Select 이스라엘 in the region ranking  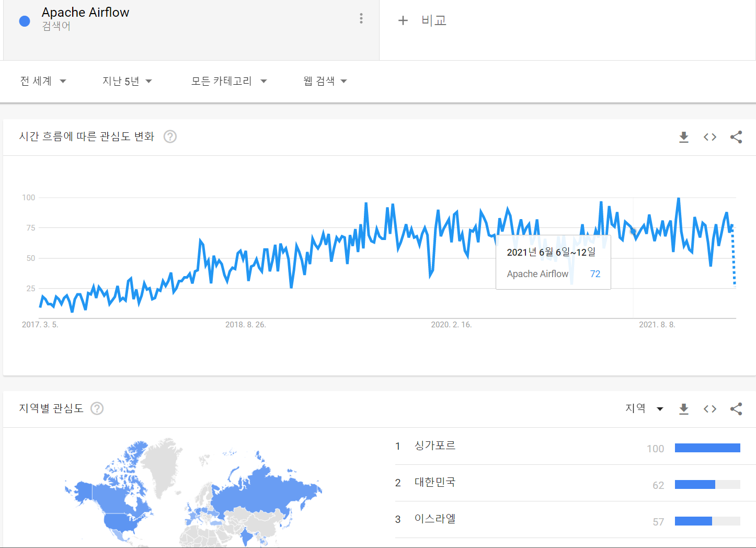click(435, 519)
